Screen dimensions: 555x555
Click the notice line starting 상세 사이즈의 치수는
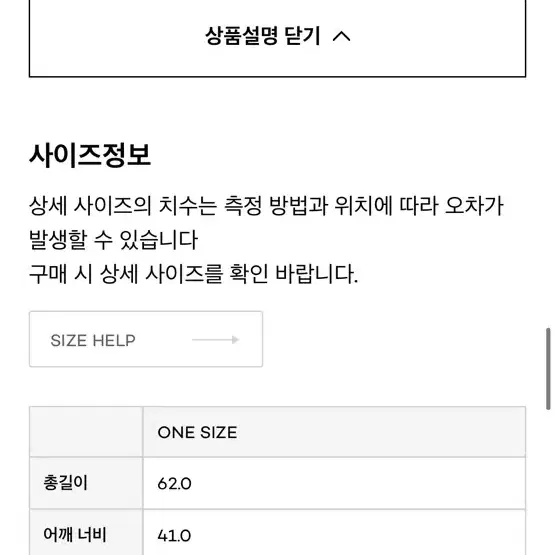pyautogui.click(x=266, y=206)
